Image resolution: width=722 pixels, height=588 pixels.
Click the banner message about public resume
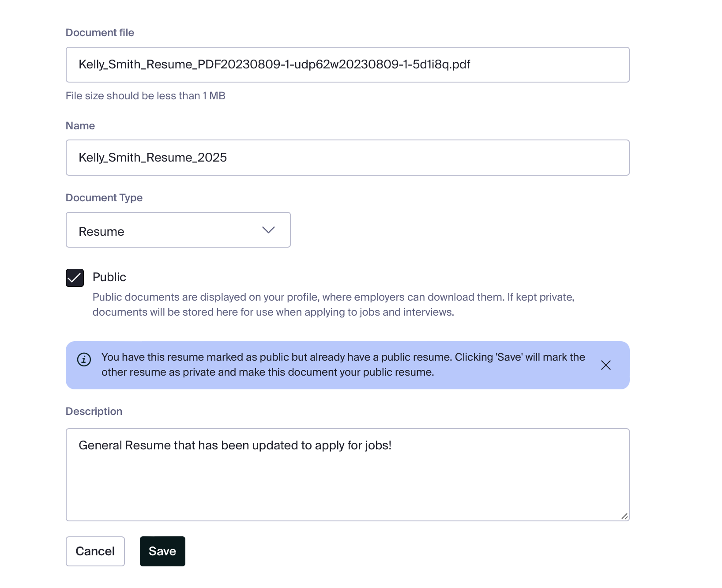pos(343,365)
